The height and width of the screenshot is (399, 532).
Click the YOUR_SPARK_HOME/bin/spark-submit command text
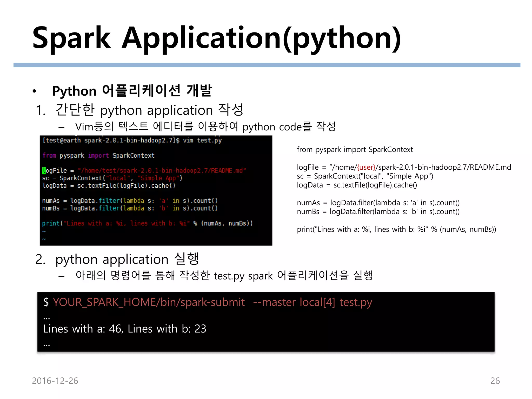point(149,302)
